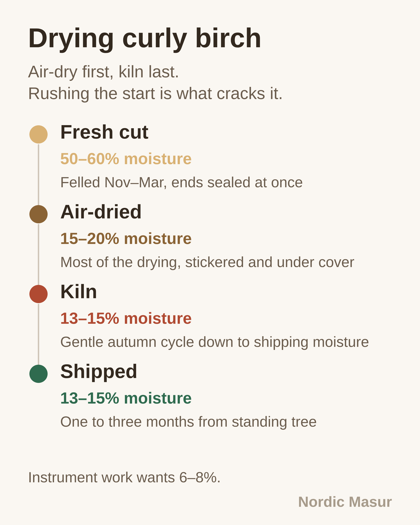Click the 50–60% moisture label
The width and height of the screenshot is (420, 525).
pos(126,159)
